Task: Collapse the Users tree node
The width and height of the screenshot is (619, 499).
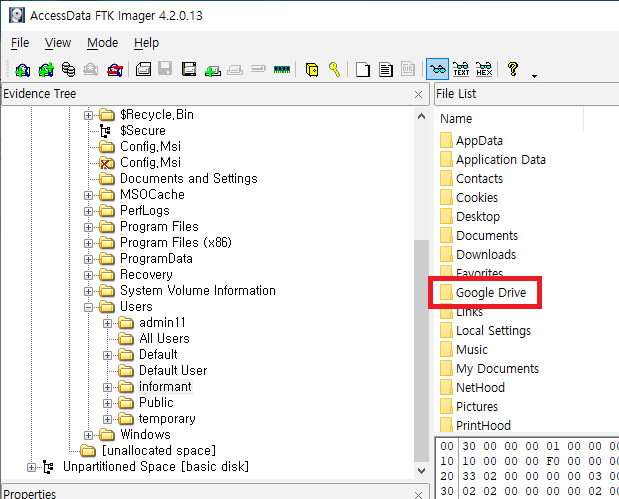Action: point(88,307)
